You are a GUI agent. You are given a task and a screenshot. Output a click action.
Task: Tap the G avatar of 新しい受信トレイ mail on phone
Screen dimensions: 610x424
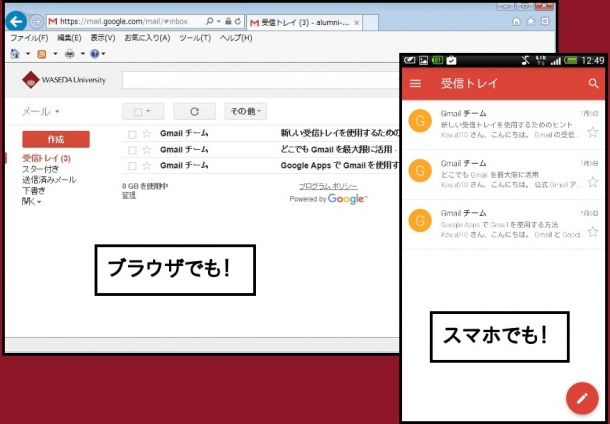(x=420, y=121)
